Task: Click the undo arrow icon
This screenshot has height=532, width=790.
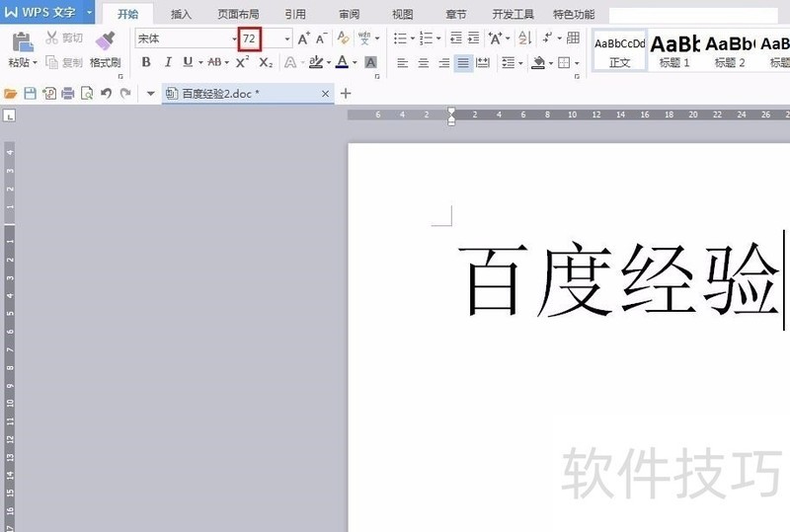Action: point(106,94)
